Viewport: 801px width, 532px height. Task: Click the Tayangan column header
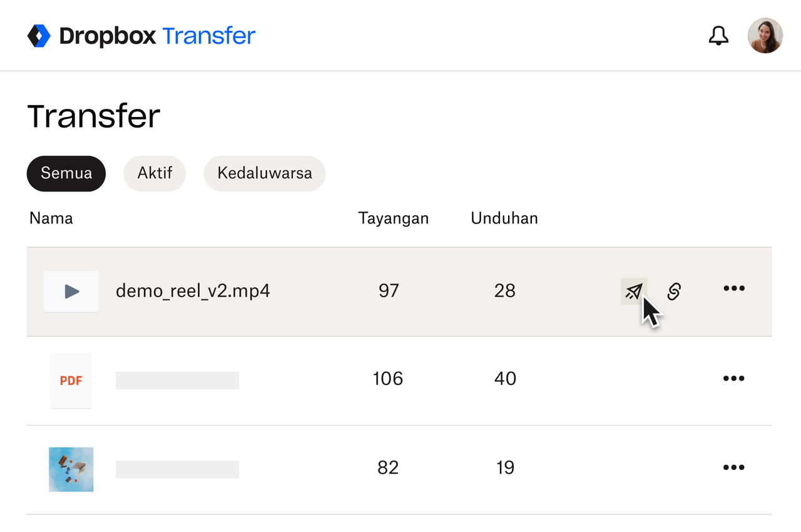coord(393,218)
